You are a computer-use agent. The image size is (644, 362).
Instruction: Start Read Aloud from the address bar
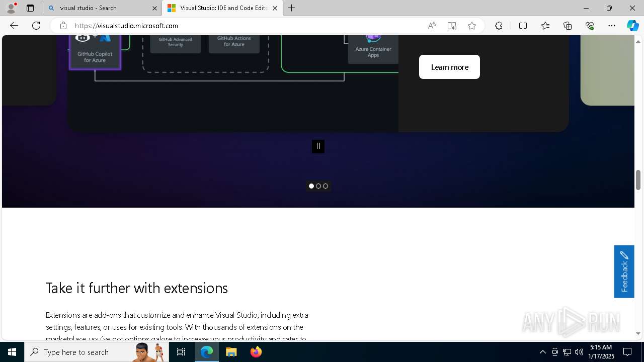tap(432, 26)
